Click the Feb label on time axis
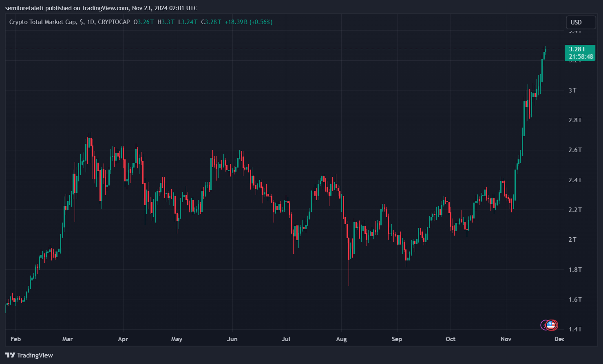This screenshot has width=603, height=364. tap(15, 339)
